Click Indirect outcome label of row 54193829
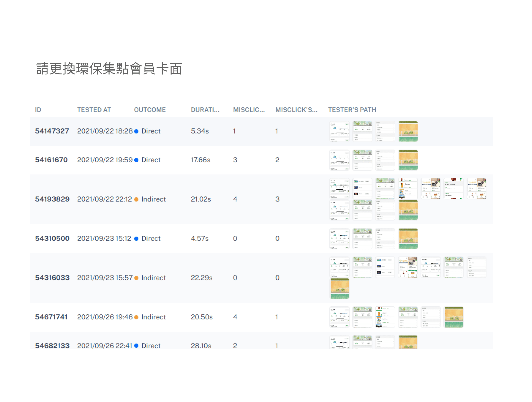This screenshot has width=532, height=402. click(153, 199)
